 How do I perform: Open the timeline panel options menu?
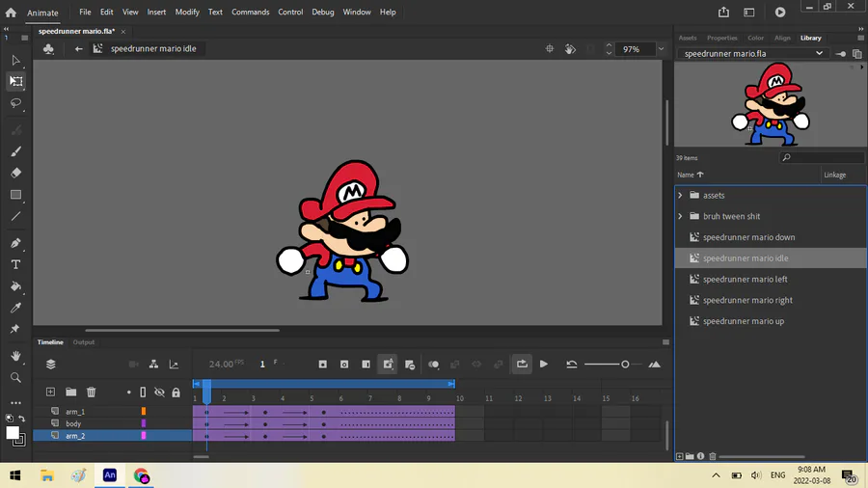665,342
